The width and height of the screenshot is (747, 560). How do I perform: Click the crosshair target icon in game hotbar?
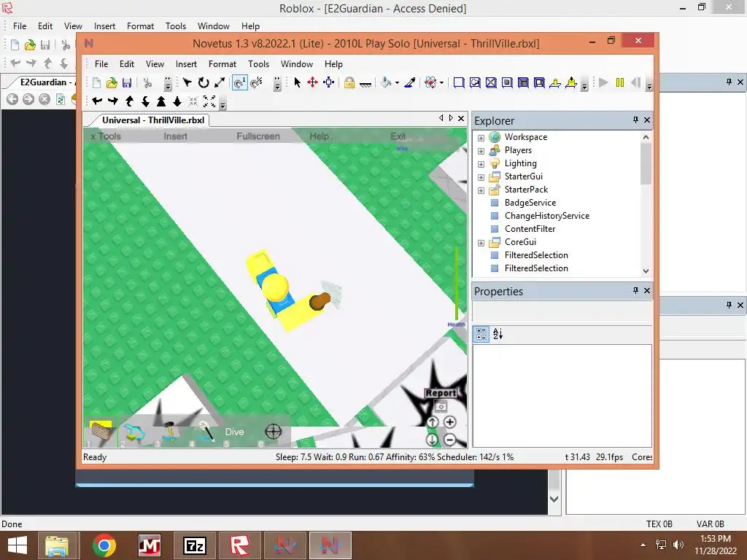273,432
